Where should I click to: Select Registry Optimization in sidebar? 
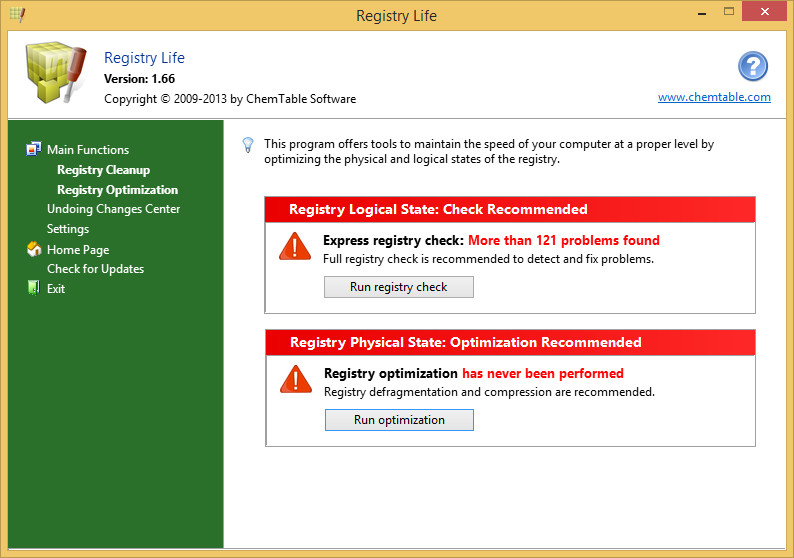tap(117, 190)
